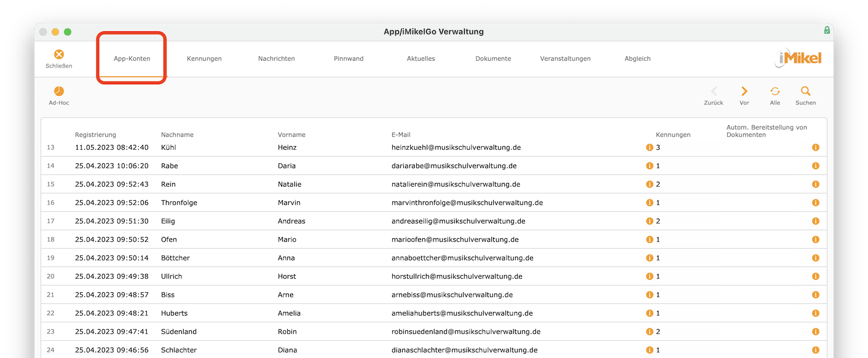
Task: Click the iMikel logo
Action: 798,58
